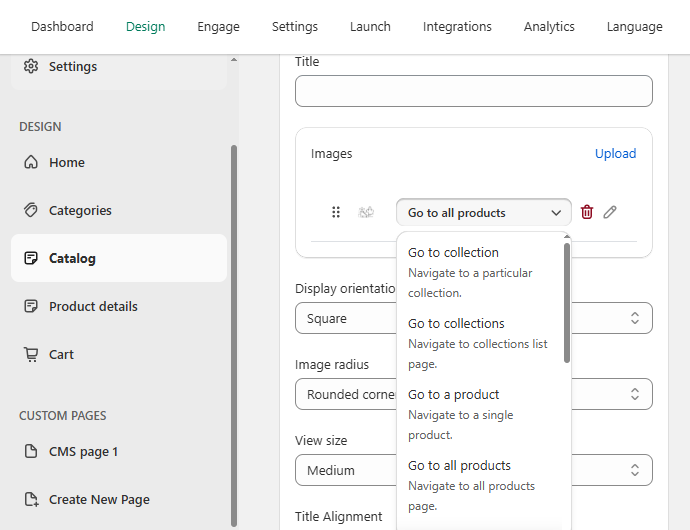
Task: Open the Language tab
Action: click(635, 27)
